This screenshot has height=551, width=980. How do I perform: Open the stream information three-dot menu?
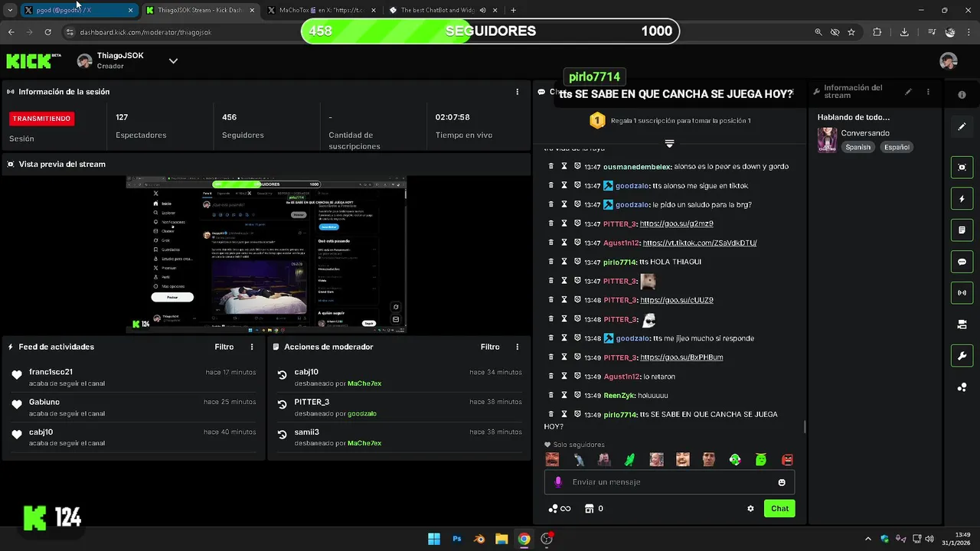point(928,92)
